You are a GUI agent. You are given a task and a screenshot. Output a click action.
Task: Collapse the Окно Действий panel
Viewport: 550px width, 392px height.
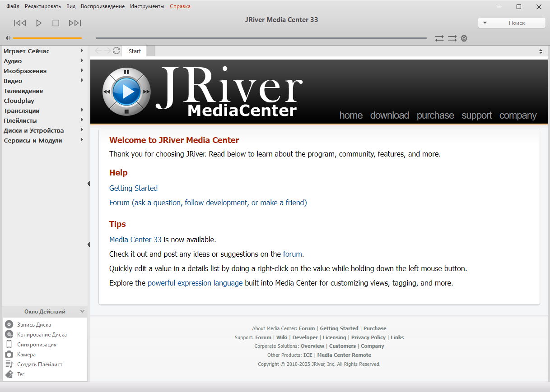82,311
